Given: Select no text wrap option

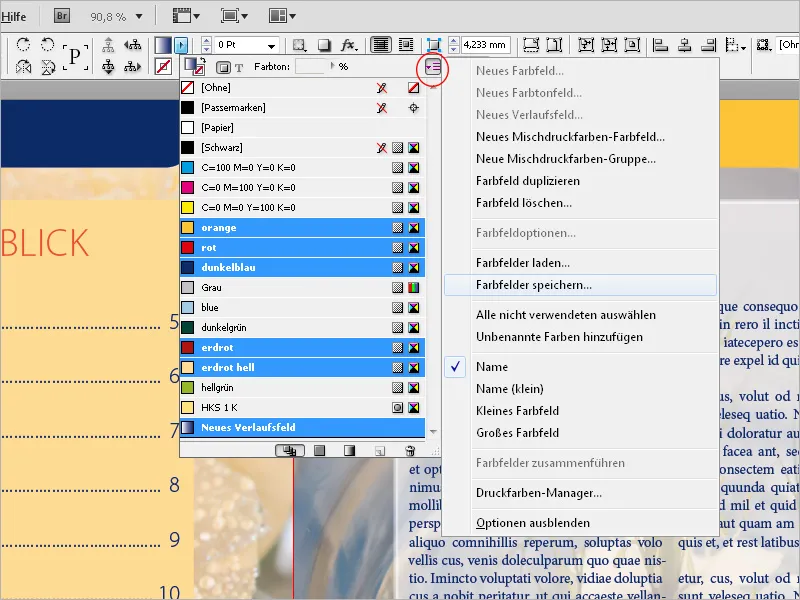Looking at the screenshot, I should [381, 45].
